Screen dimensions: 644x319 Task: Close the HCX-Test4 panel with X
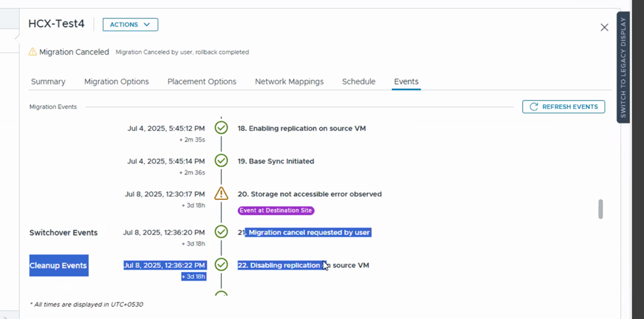click(x=604, y=27)
